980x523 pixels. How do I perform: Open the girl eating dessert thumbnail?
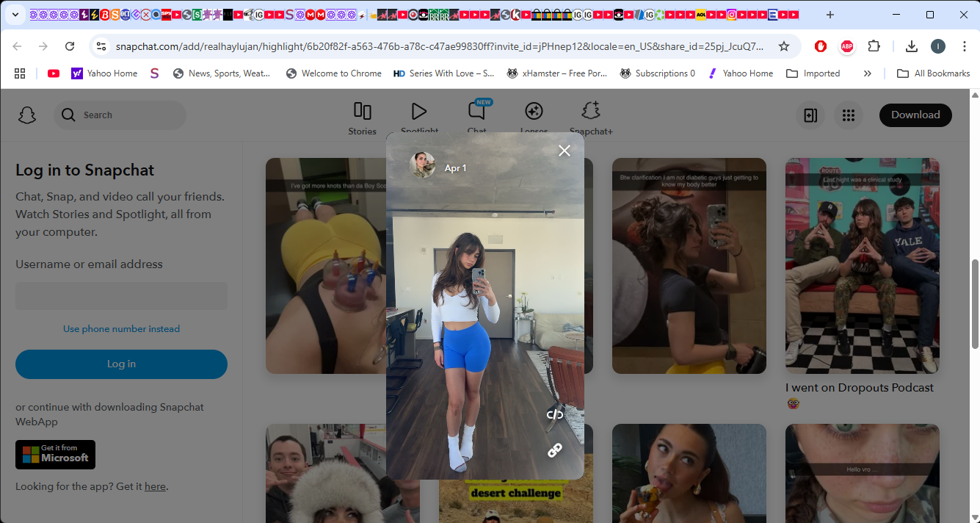(689, 473)
